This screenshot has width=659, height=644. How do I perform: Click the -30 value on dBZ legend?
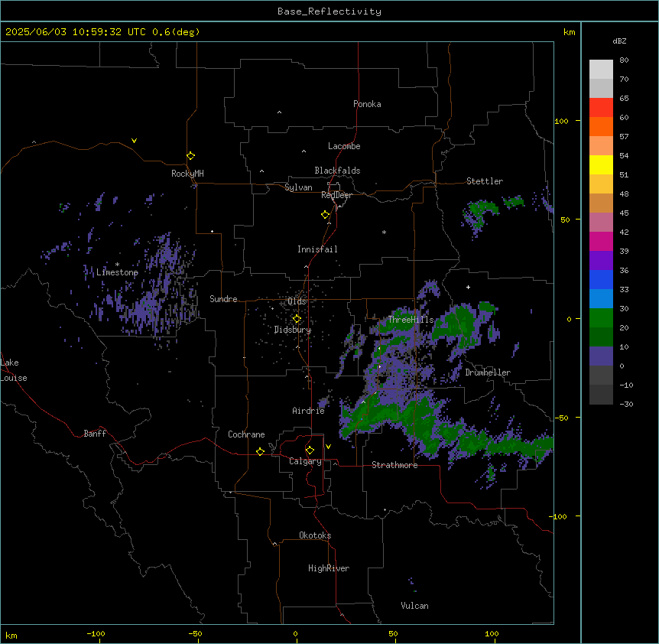[x=626, y=404]
